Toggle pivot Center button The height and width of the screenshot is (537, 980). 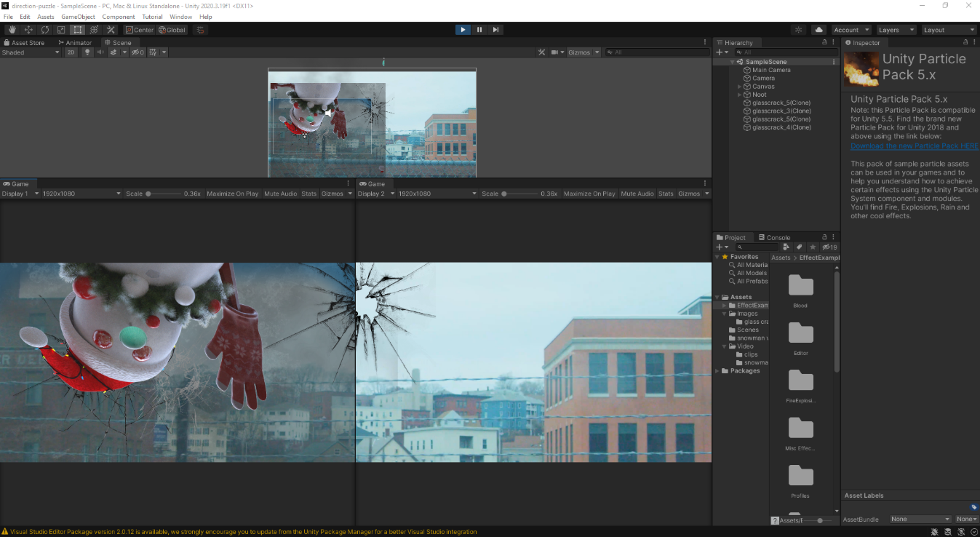tap(139, 30)
